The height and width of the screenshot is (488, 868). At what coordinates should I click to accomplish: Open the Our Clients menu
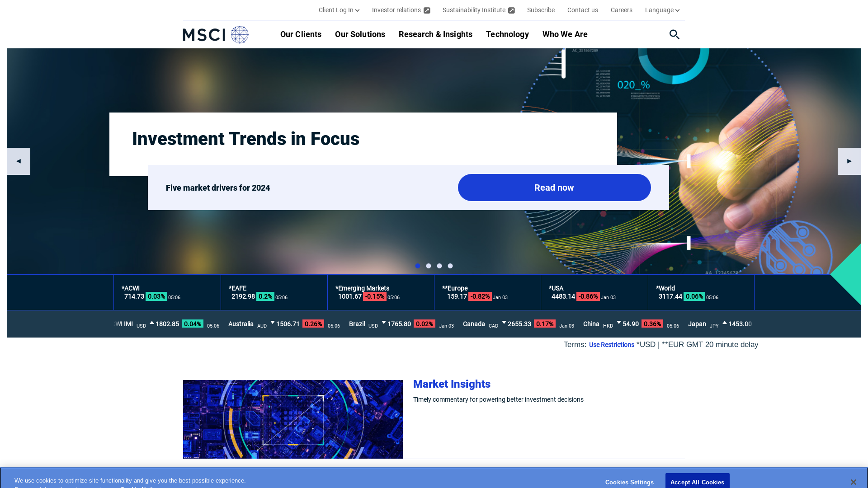click(301, 34)
